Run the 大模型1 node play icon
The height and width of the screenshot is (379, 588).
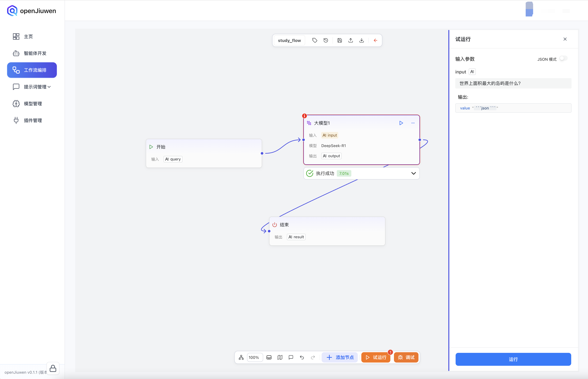[401, 123]
